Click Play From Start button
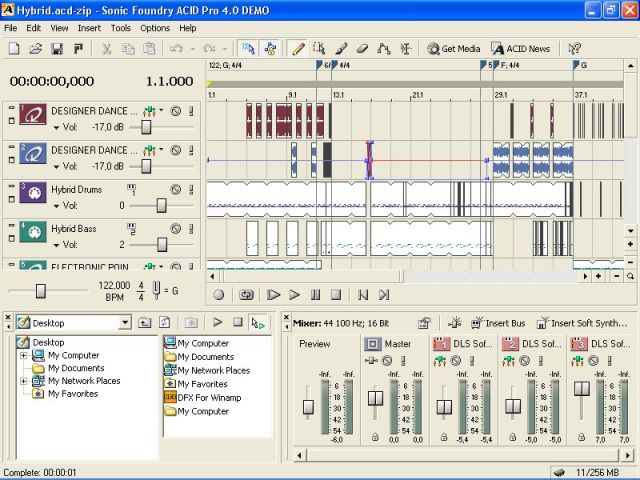 273,295
